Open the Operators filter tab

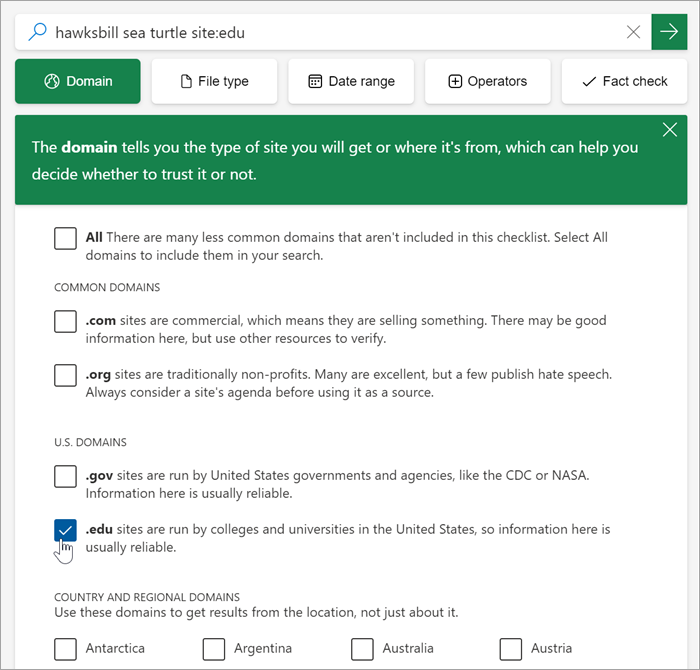pos(488,81)
